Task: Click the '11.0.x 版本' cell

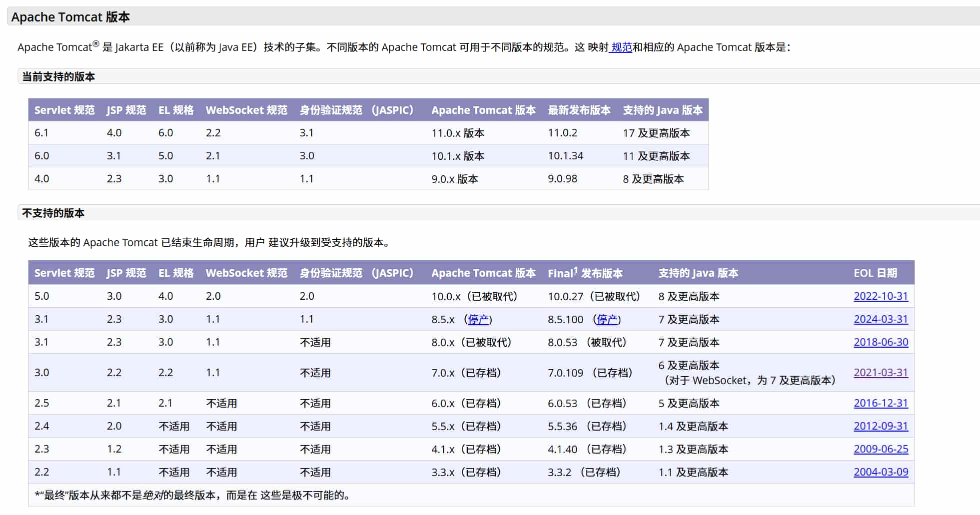Action: click(458, 133)
